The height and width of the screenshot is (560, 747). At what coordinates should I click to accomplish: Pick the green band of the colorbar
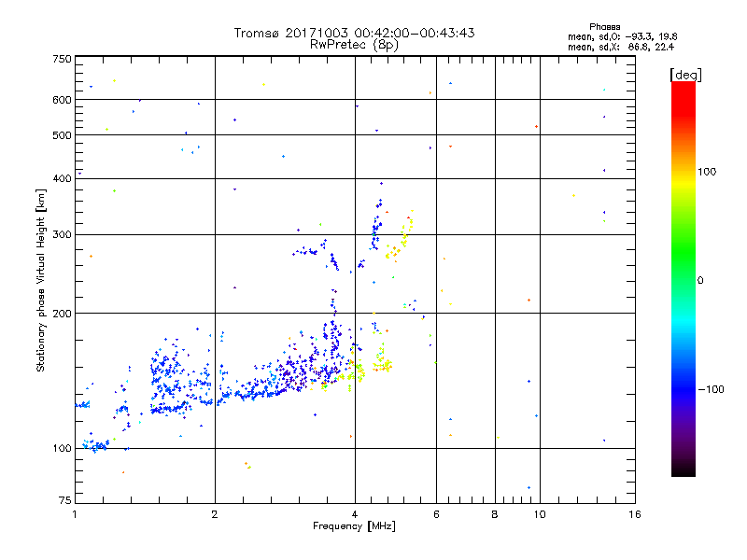pos(684,252)
